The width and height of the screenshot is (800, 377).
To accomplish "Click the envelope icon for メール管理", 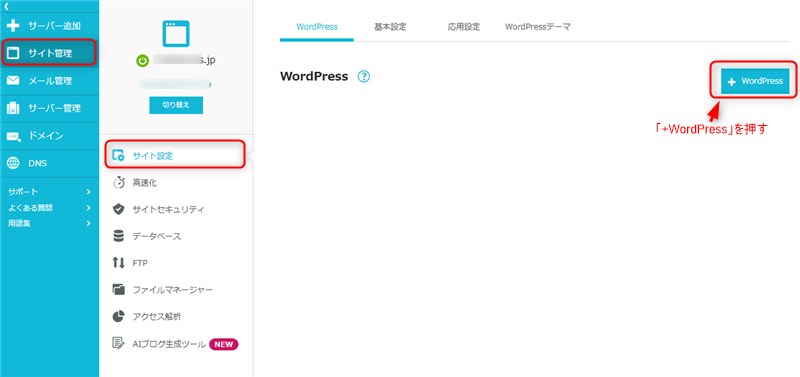I will pos(13,81).
